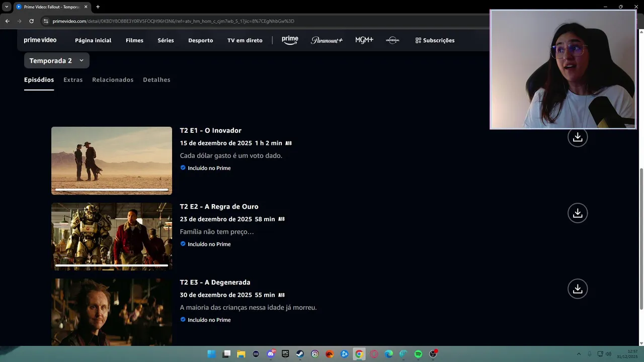Go back with the browser back arrow
This screenshot has width=644, height=362.
(7, 21)
